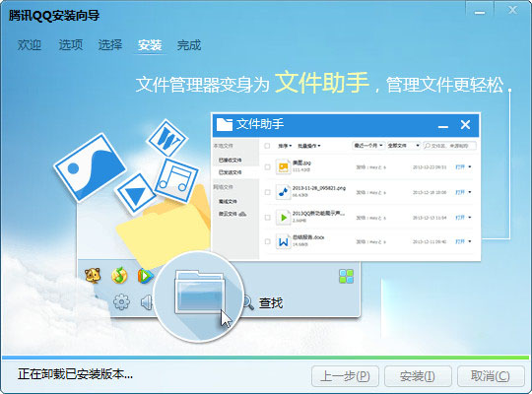Open the 批量操作 batch operations dropdown
532x394 pixels.
coord(309,146)
